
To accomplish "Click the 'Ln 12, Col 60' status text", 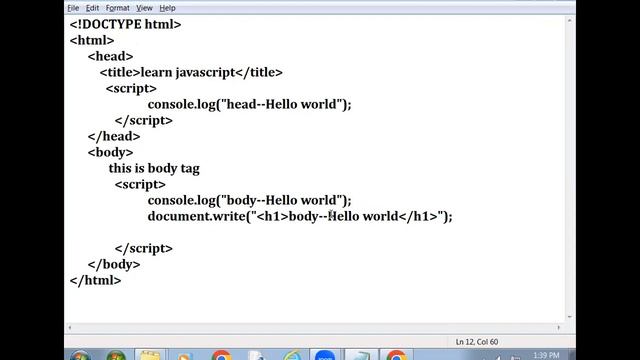I will [x=477, y=342].
